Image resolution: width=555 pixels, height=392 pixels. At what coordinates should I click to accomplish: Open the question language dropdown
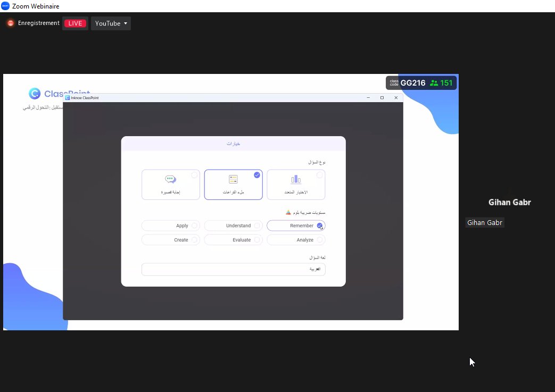point(233,269)
